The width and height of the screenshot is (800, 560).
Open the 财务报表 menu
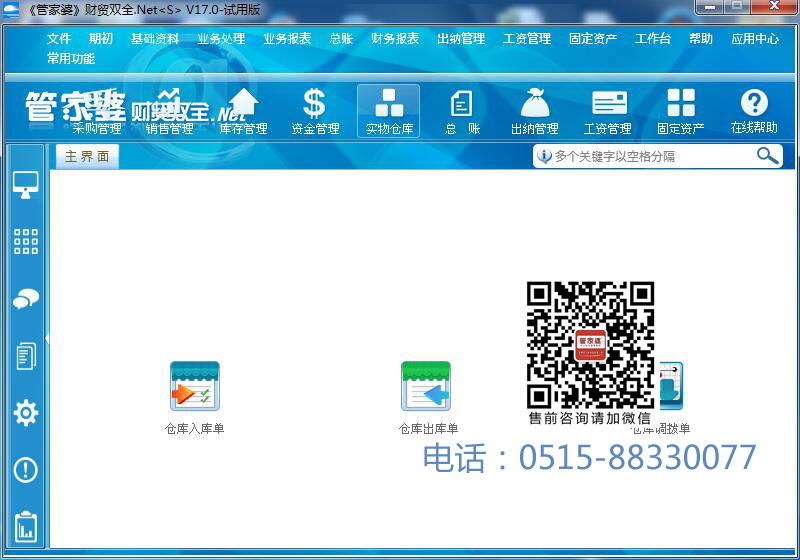(395, 39)
